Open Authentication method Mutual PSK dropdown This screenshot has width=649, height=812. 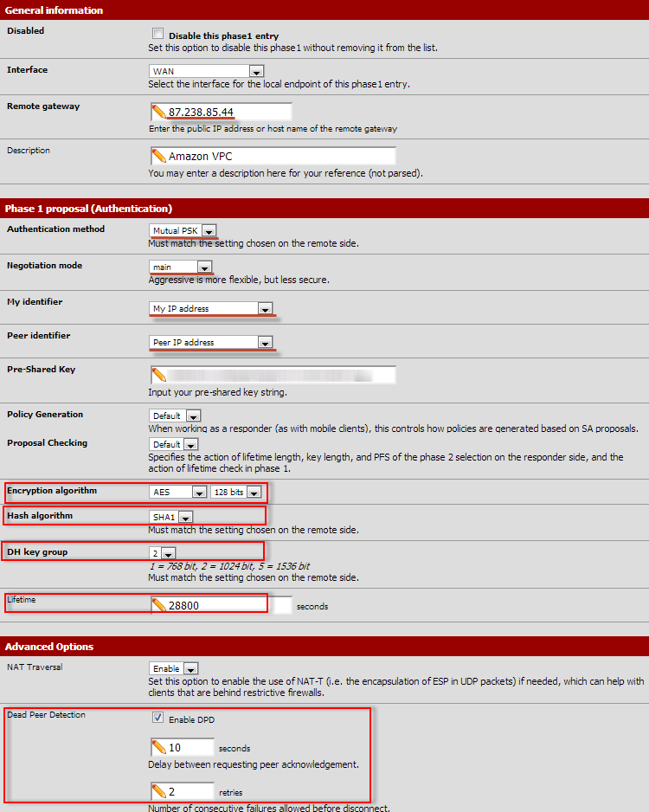(183, 230)
